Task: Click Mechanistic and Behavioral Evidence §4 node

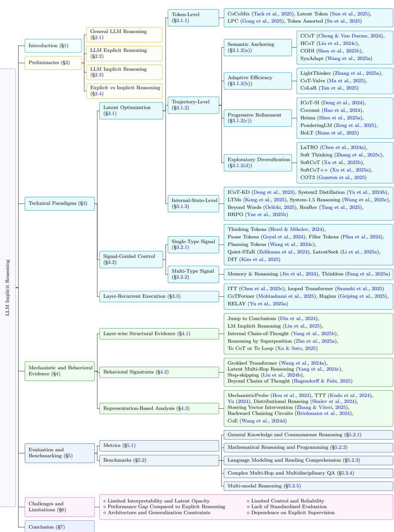Action: click(60, 371)
